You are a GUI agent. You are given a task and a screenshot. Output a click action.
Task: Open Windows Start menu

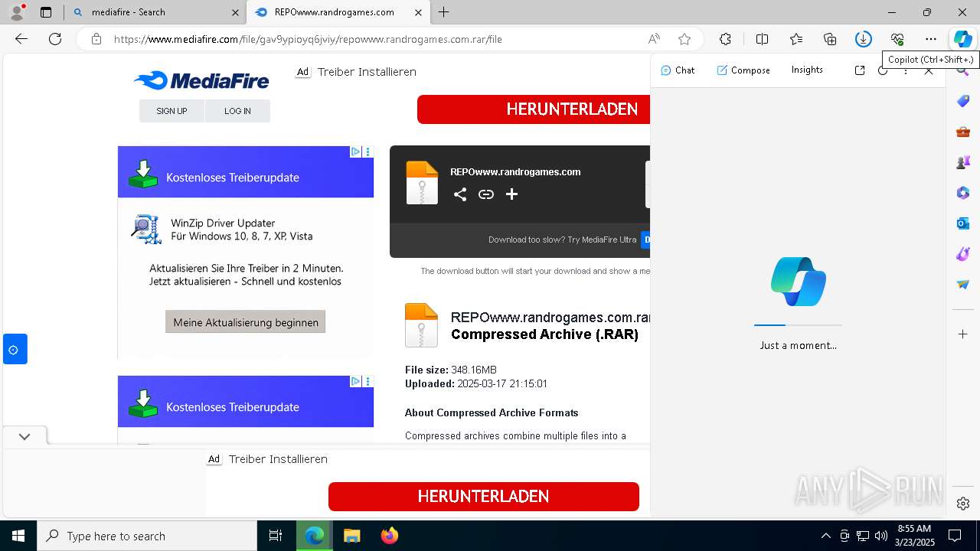(x=18, y=536)
